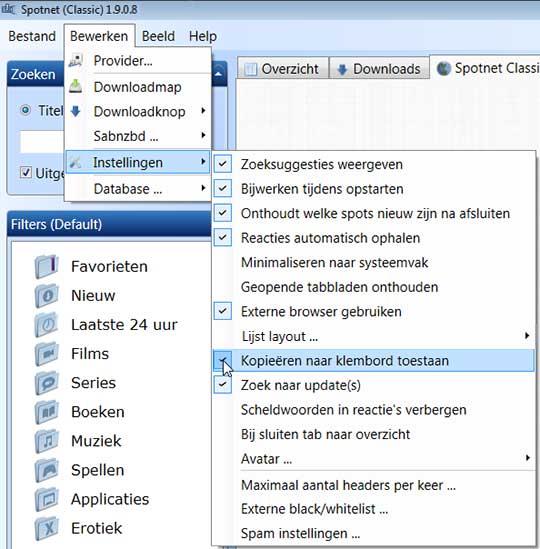
Task: Select the Titel radio button
Action: tap(26, 110)
